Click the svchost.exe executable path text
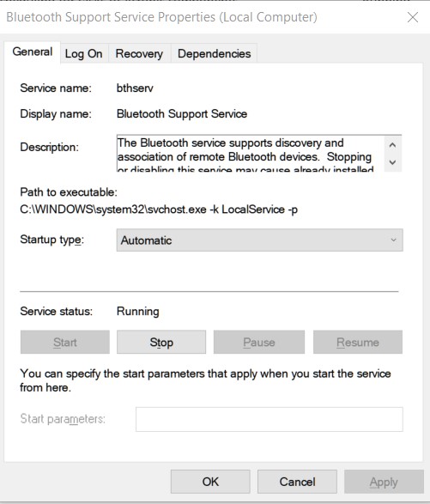The width and height of the screenshot is (430, 504). [x=159, y=209]
